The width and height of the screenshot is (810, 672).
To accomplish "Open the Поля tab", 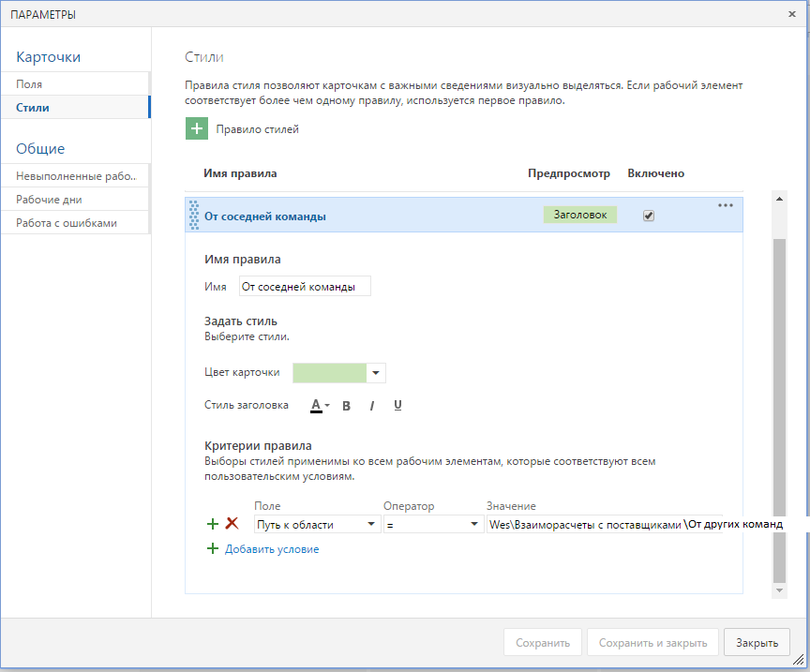I will click(x=75, y=83).
